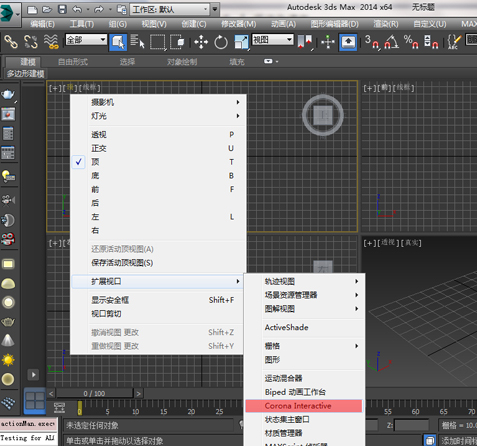Click the yellow dome light icon

[x=8, y=284]
